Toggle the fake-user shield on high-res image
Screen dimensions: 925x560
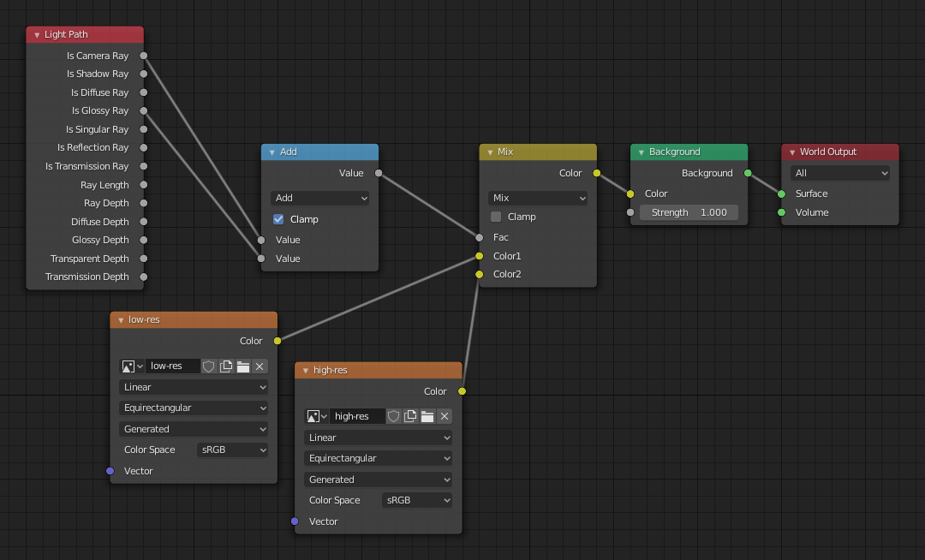(393, 416)
